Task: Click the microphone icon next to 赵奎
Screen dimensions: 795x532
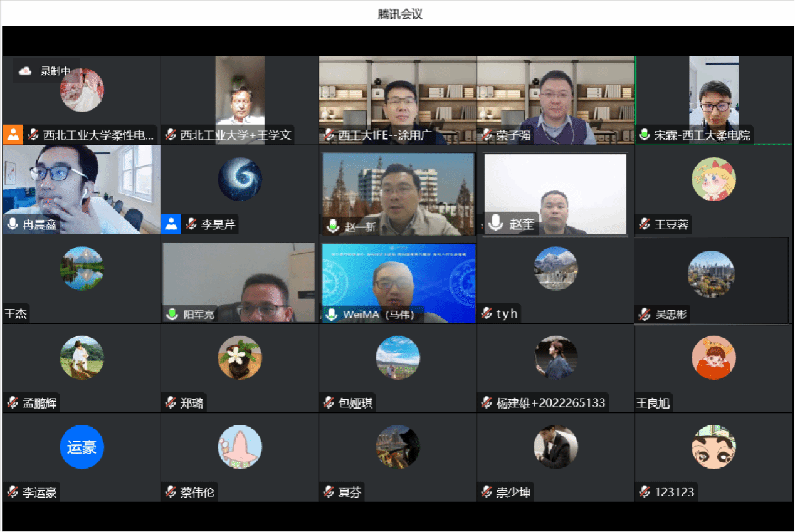Action: pos(497,223)
